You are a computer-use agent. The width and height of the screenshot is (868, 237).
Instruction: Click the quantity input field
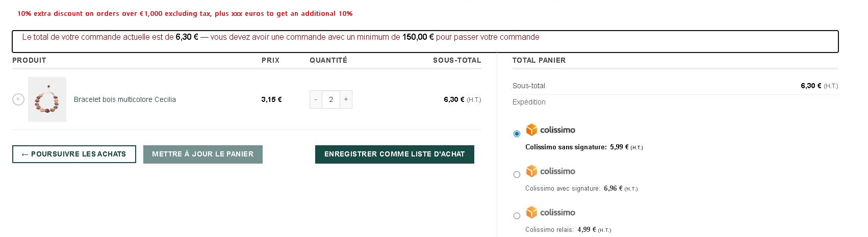pos(331,99)
